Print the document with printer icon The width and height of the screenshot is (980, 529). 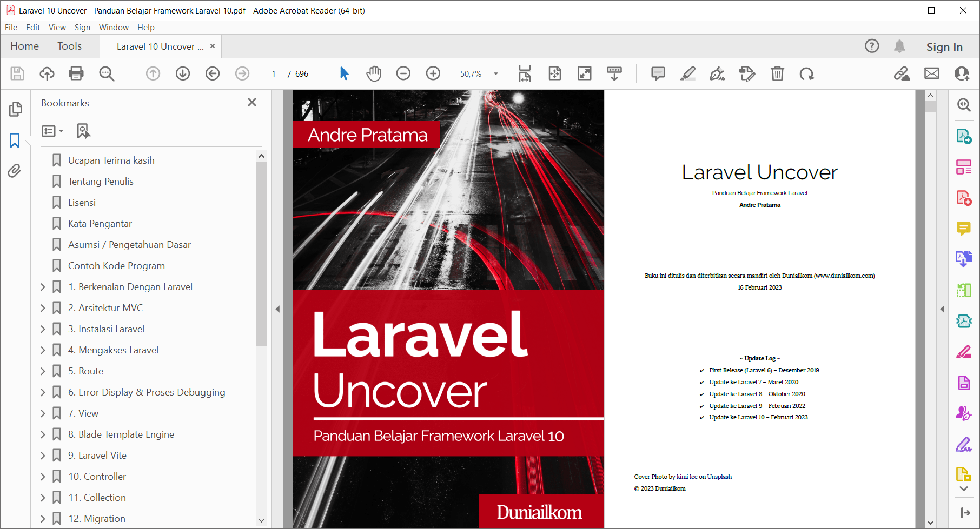[x=76, y=73]
